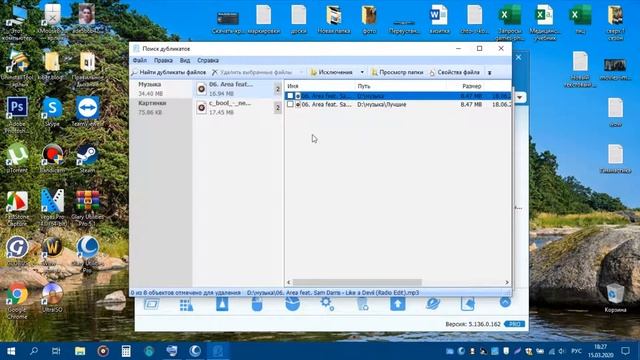Click the path 'D:\музыка\Лучшие' in the second row

(x=382, y=104)
